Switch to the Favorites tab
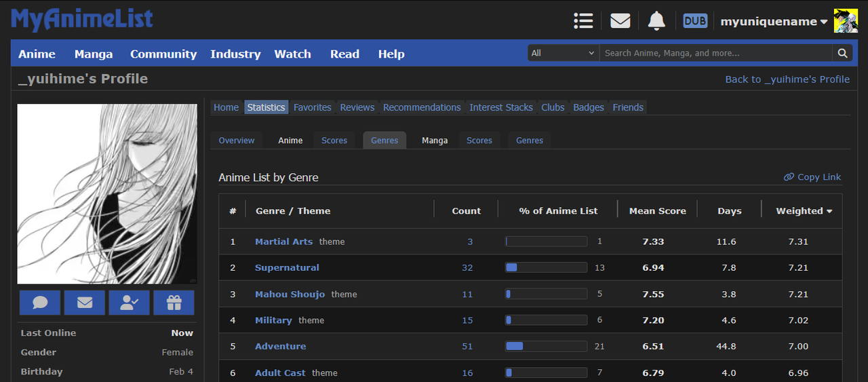Viewport: 868px width, 382px height. click(313, 107)
